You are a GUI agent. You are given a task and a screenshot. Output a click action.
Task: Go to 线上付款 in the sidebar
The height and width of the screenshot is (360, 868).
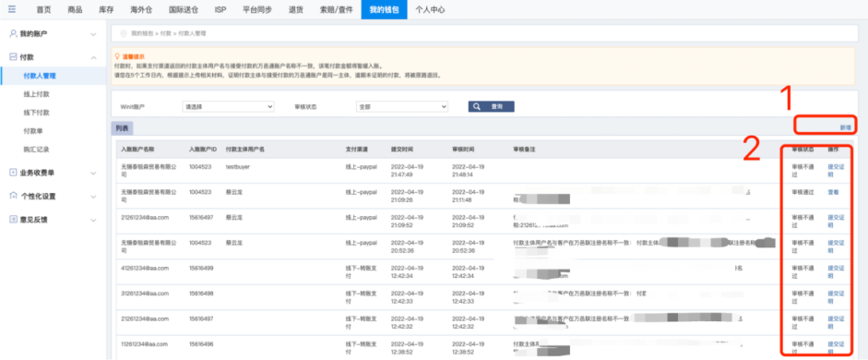pos(37,94)
